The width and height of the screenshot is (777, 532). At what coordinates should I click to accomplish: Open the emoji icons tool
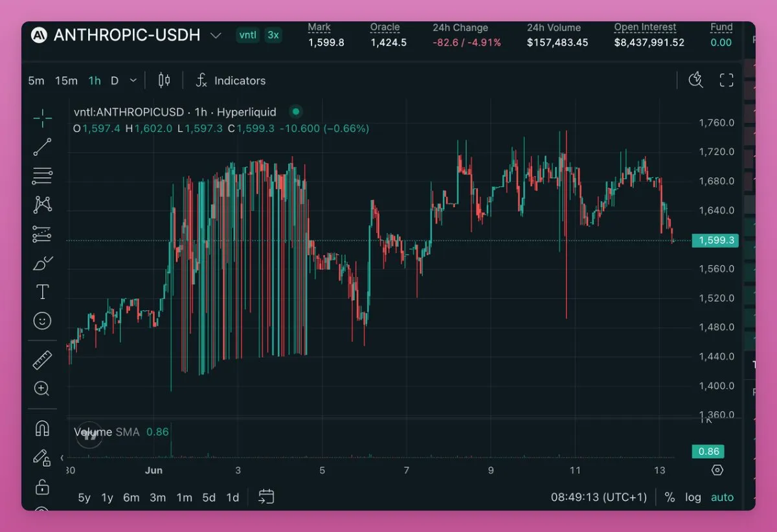point(42,321)
